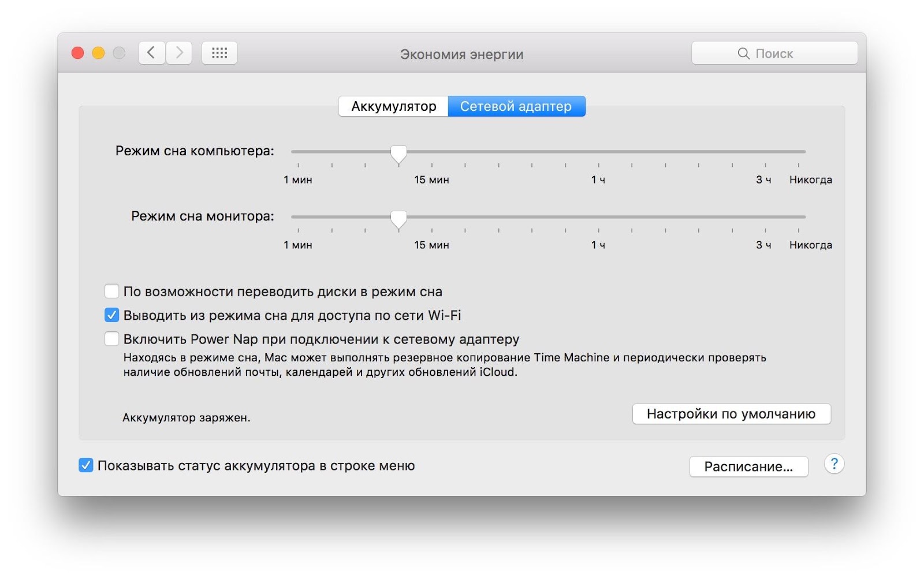Enable Power Nap on power adapter
The height and width of the screenshot is (579, 924).
[111, 339]
